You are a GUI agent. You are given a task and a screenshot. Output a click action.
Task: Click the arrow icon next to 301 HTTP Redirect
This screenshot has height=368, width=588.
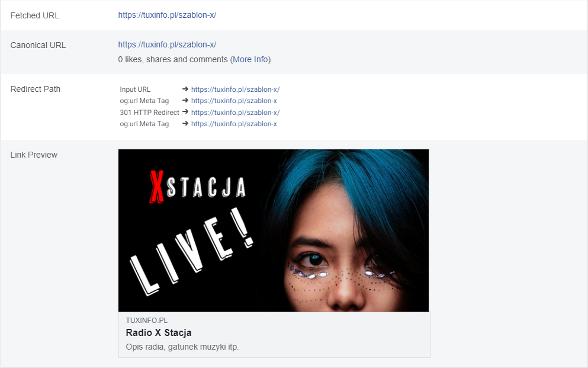point(185,111)
